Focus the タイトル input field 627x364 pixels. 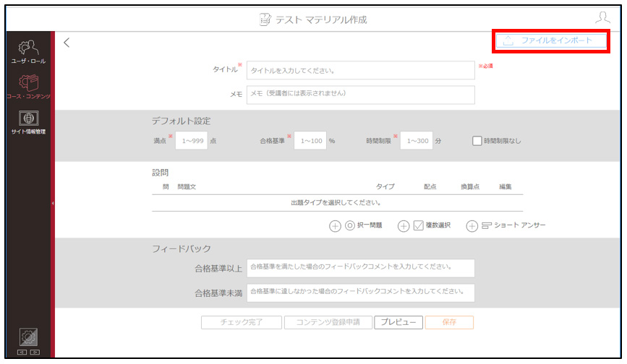pyautogui.click(x=361, y=71)
